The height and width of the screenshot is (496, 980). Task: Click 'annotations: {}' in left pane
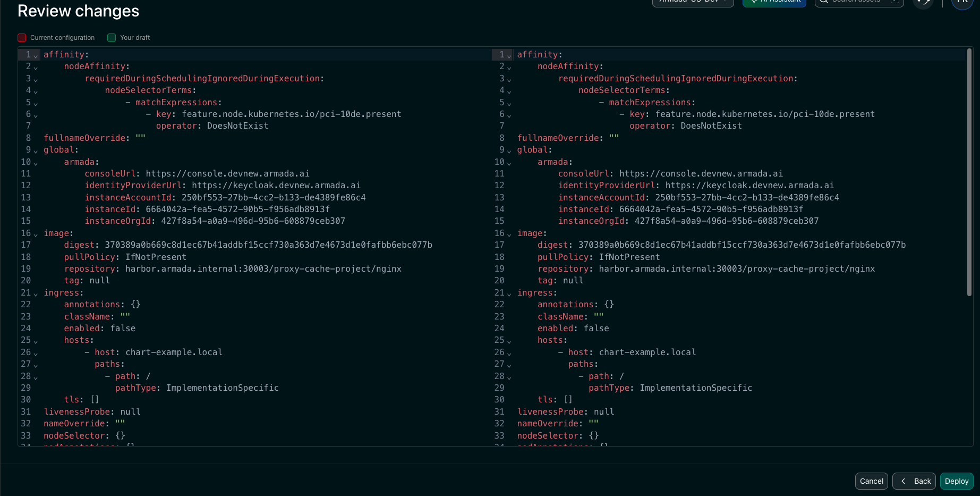coord(103,304)
